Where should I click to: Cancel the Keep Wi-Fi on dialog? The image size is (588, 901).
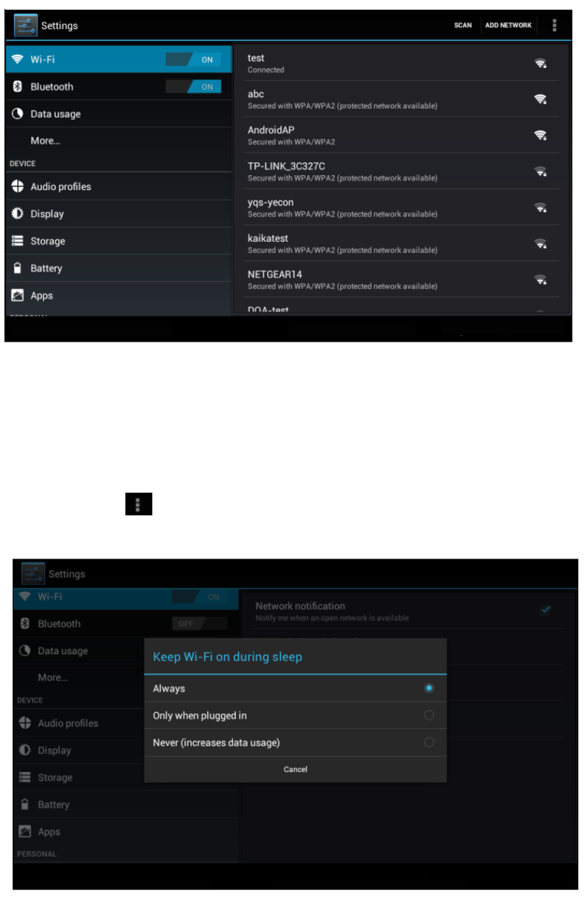(x=295, y=769)
